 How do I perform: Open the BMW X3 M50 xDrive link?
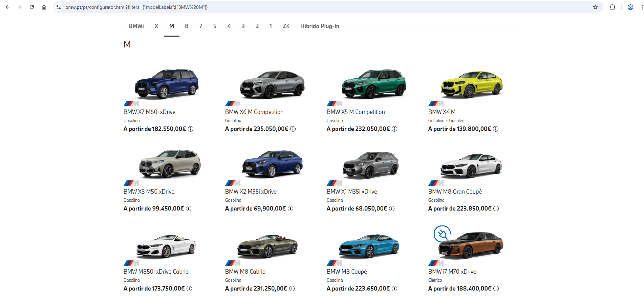point(149,192)
